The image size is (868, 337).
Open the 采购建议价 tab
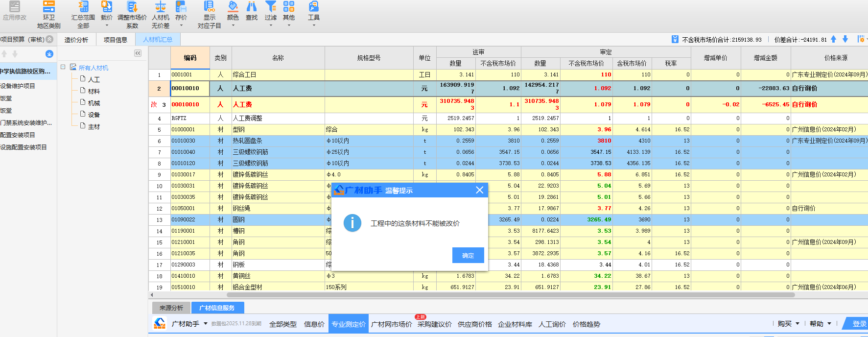pyautogui.click(x=434, y=324)
